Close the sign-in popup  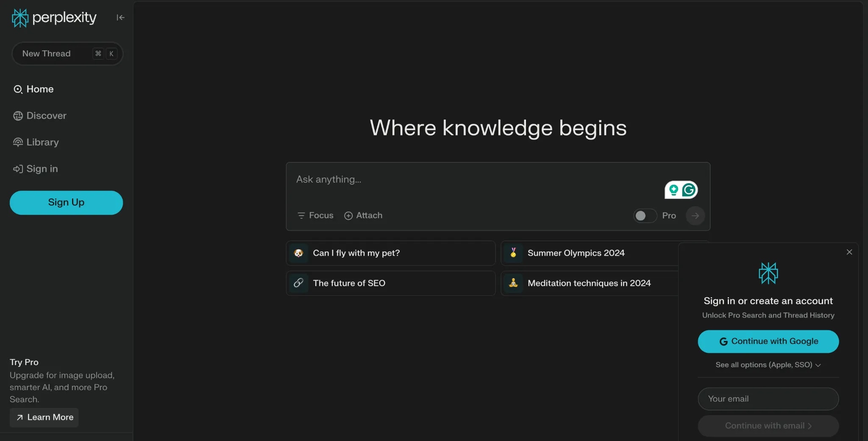tap(849, 252)
